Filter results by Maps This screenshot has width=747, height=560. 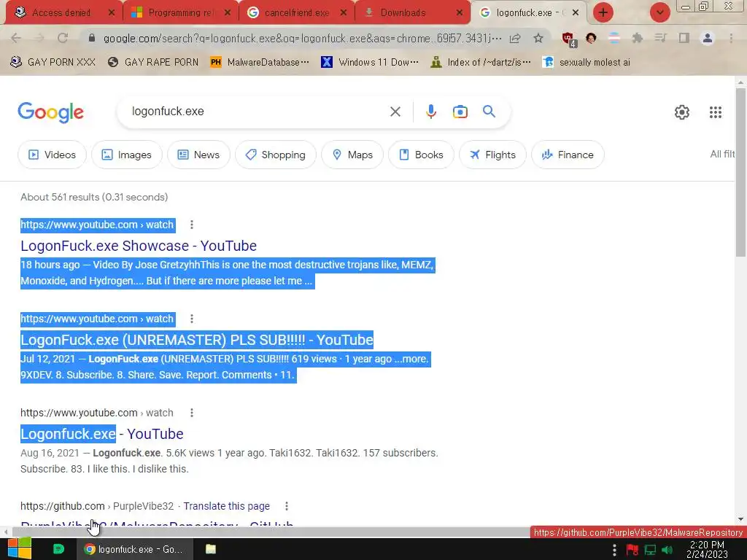pos(352,155)
